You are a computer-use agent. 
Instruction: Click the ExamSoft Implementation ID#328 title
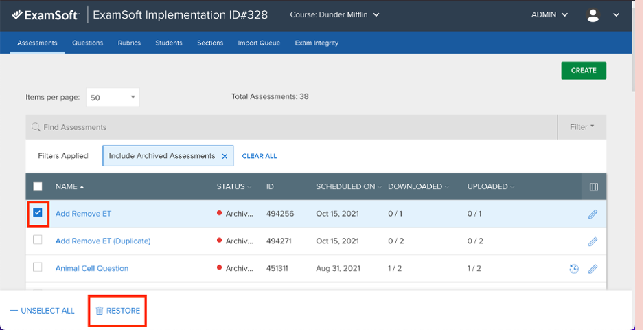coord(181,15)
